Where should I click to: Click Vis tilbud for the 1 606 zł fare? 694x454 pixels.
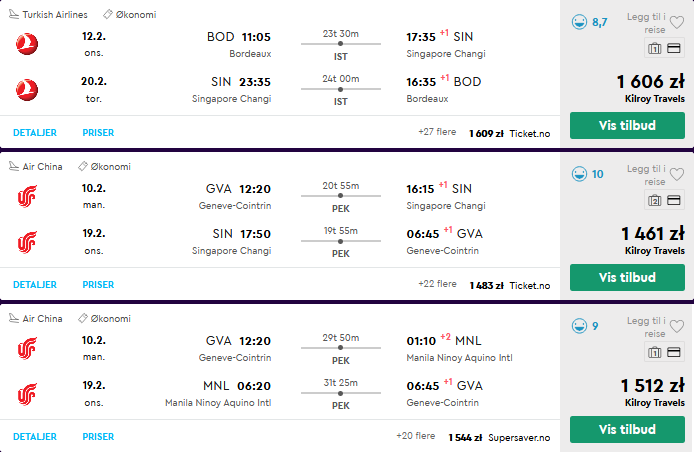(627, 125)
